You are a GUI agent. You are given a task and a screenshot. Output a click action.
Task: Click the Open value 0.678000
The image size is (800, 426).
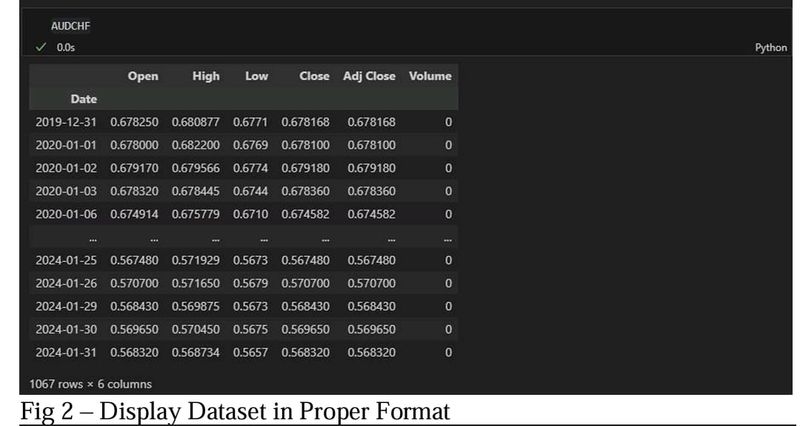pos(134,145)
